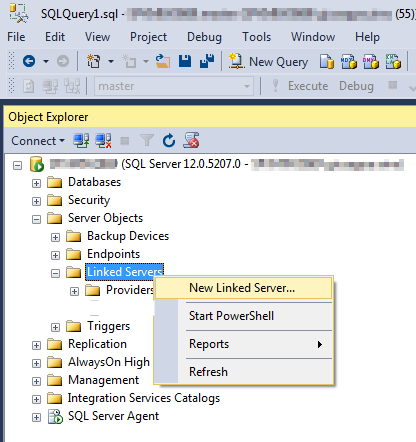Click the New Query button
Image resolution: width=416 pixels, height=442 pixels.
pos(268,62)
